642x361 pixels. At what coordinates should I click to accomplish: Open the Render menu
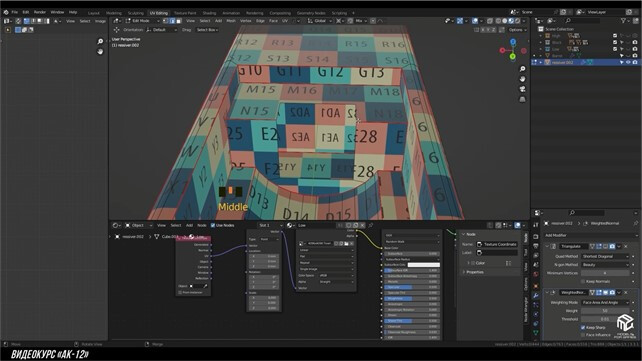click(x=40, y=12)
